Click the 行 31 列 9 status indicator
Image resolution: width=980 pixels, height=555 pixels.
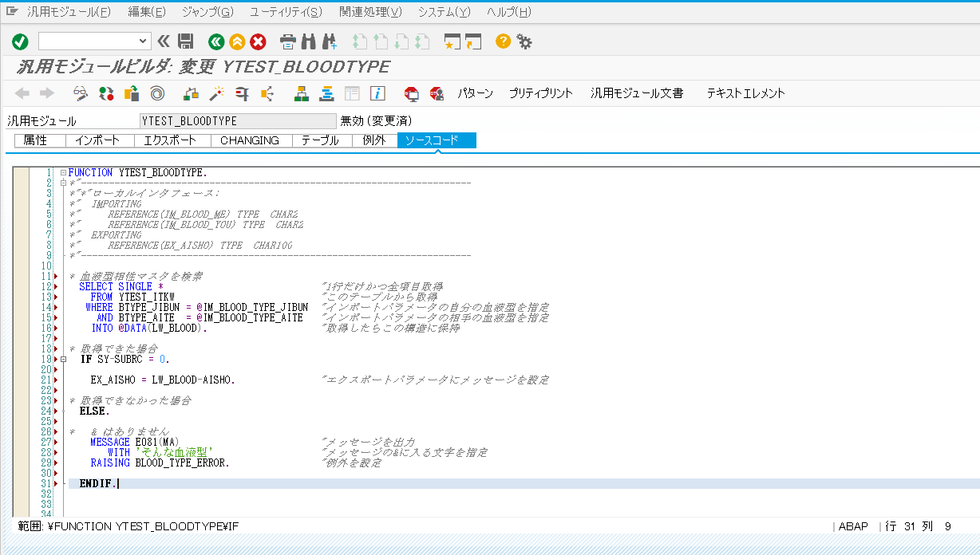pos(919,526)
